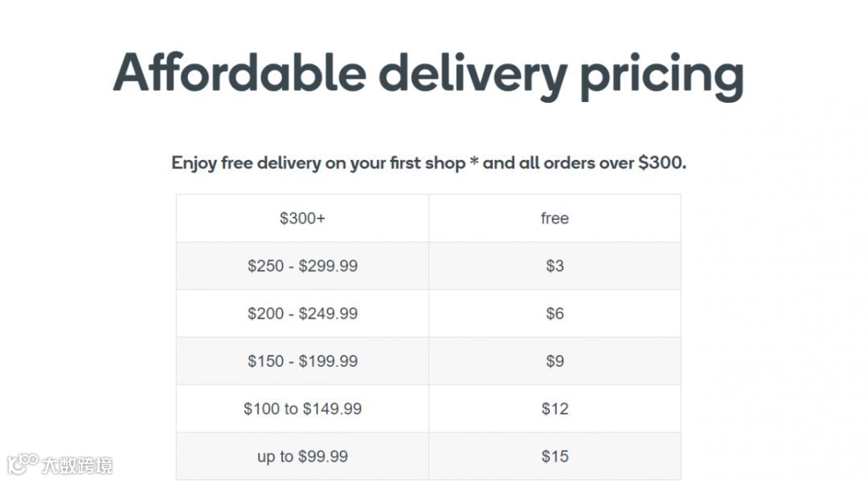The image size is (868, 481).
Task: Click the "free" delivery fee cell
Action: (x=555, y=218)
